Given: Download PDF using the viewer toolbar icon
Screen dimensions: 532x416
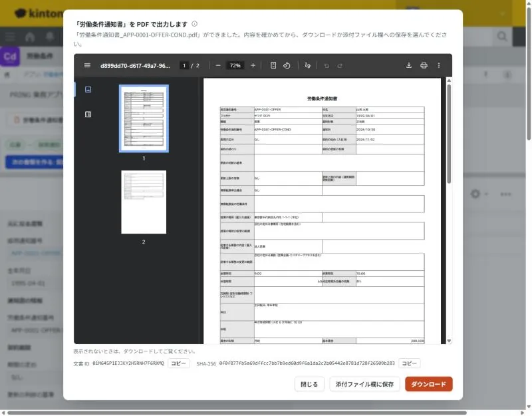Looking at the screenshot, I should (x=409, y=65).
